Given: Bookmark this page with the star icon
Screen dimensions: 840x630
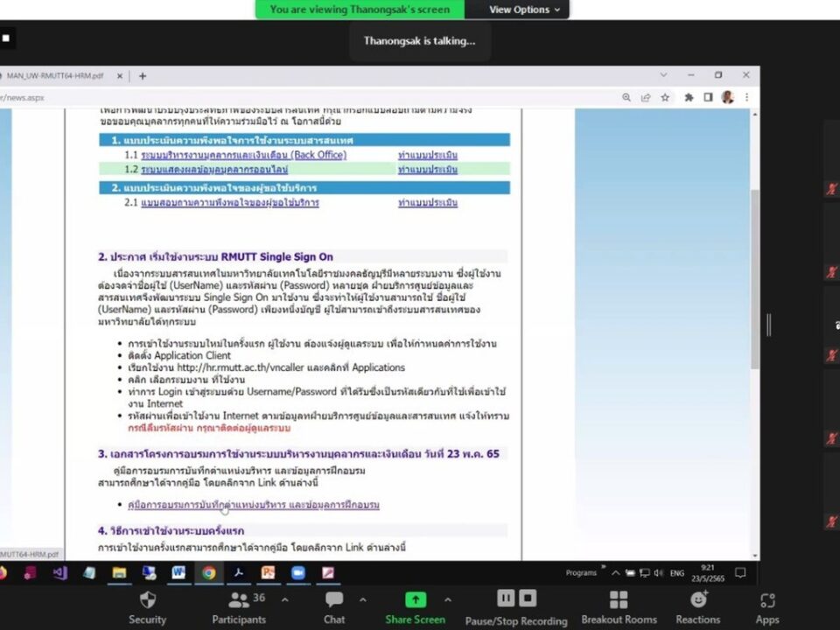Looking at the screenshot, I should (x=665, y=97).
